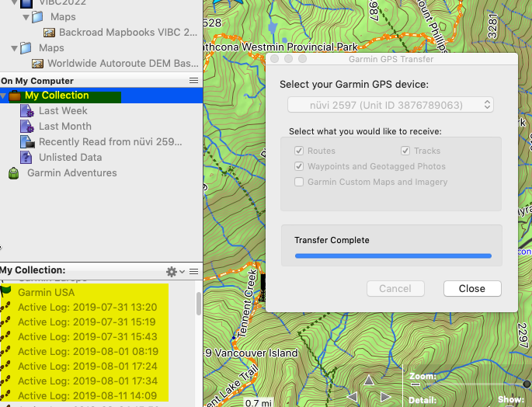This screenshot has width=532, height=407.
Task: Collapse the My Collection disclosure triangle
Action: 3,96
